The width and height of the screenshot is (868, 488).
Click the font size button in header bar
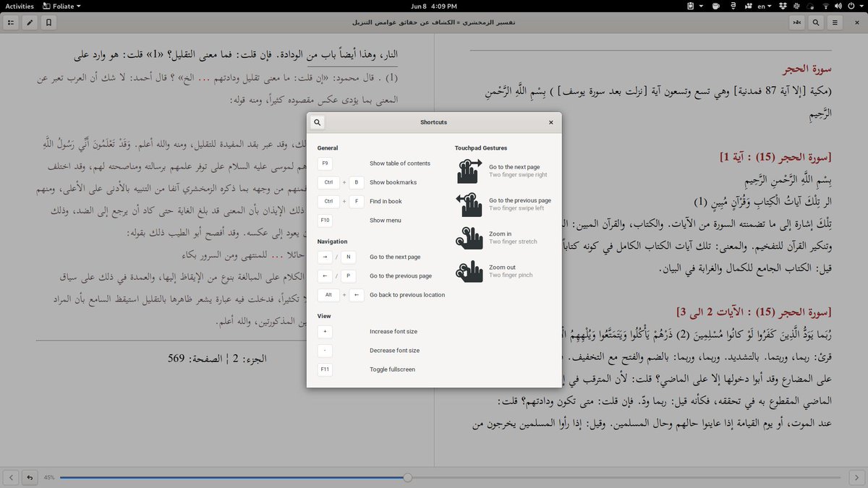(x=797, y=22)
